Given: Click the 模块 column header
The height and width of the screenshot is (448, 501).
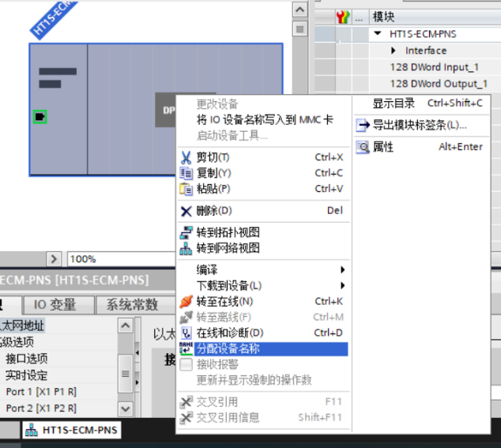Looking at the screenshot, I should pos(435,17).
